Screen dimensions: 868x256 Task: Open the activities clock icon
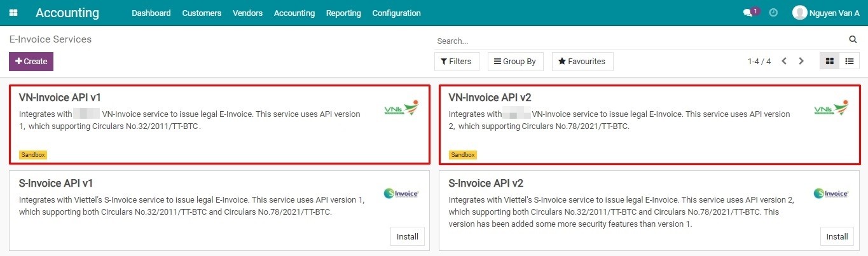[773, 13]
